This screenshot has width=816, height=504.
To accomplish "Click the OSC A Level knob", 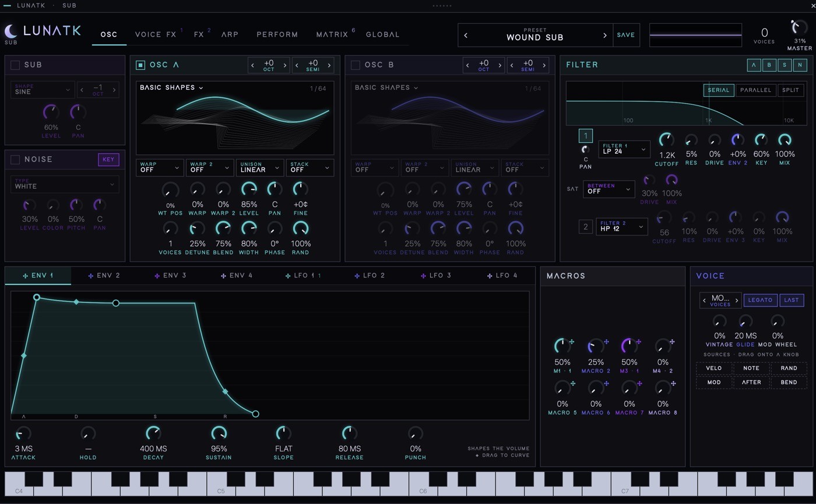I will [x=249, y=189].
